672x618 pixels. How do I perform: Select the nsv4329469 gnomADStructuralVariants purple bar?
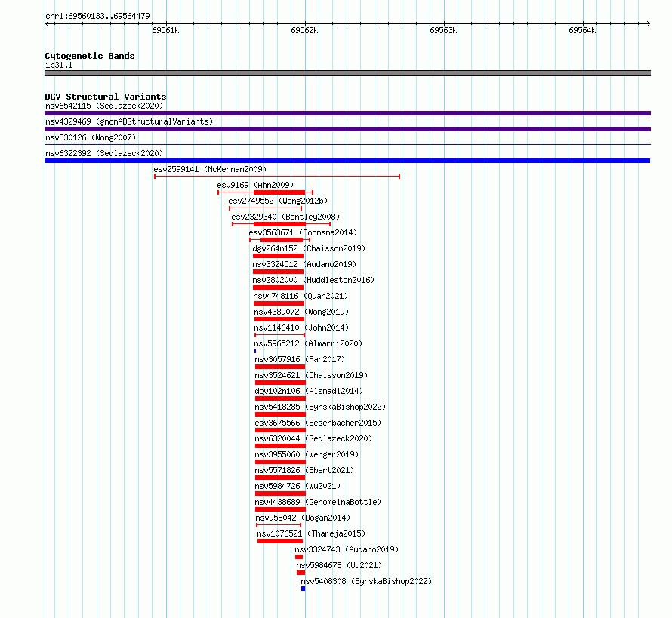[347, 129]
